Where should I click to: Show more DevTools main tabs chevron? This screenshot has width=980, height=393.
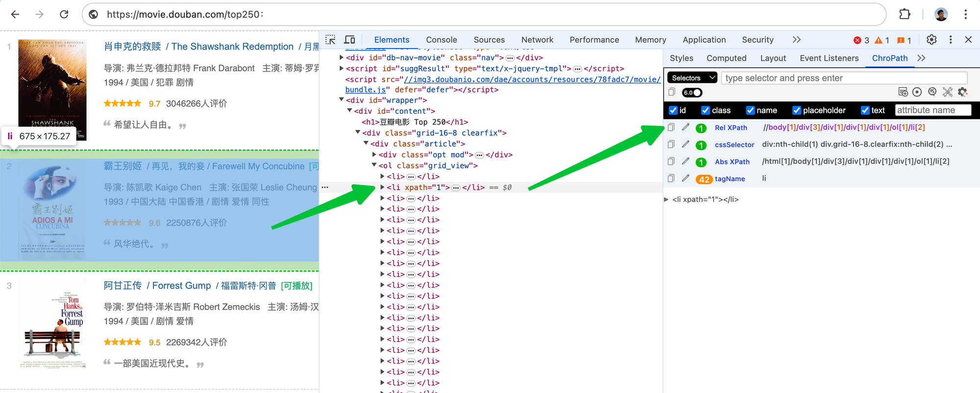point(797,40)
